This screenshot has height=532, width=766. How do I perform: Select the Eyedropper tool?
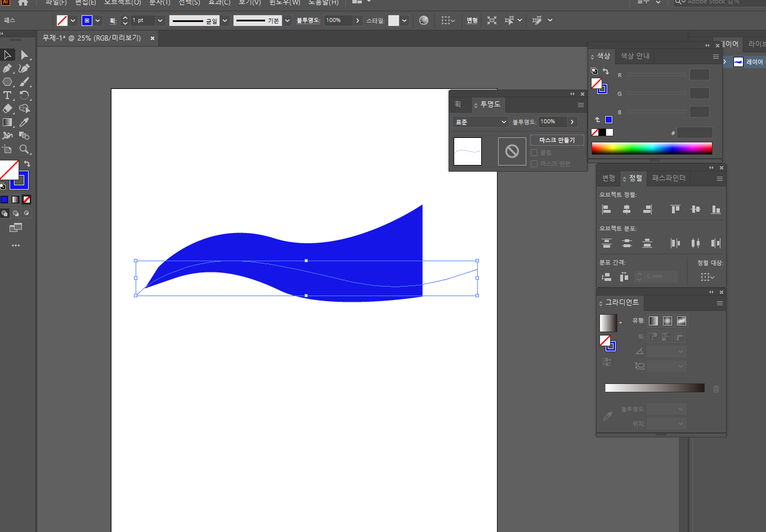pos(24,122)
